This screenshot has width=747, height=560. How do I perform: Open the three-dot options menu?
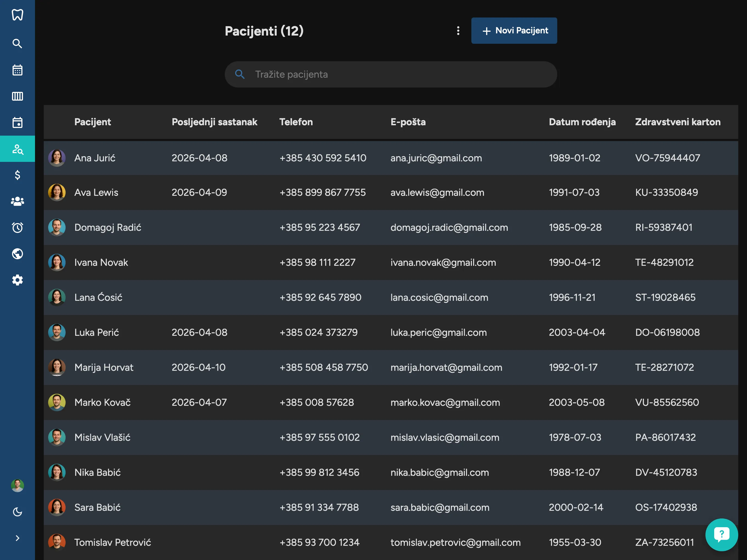[458, 31]
